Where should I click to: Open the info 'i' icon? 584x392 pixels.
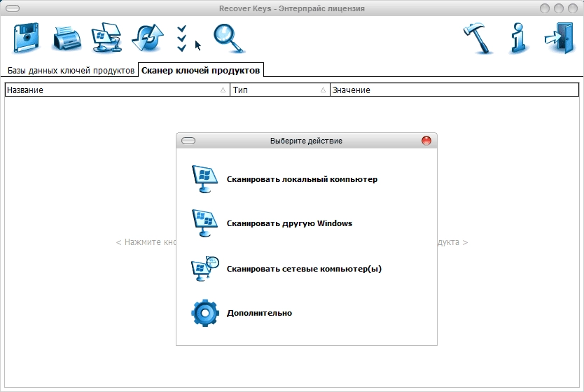click(519, 38)
